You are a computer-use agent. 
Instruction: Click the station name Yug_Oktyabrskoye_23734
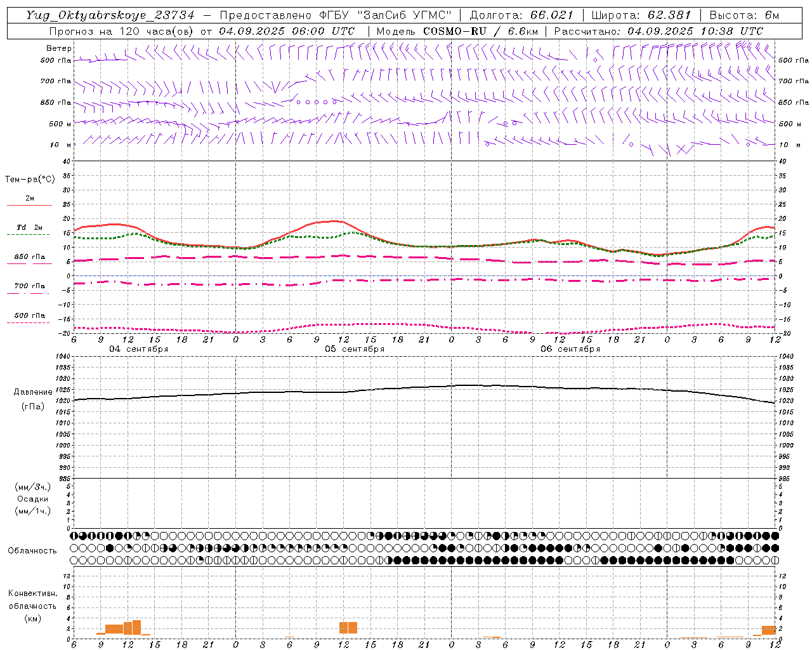click(110, 16)
